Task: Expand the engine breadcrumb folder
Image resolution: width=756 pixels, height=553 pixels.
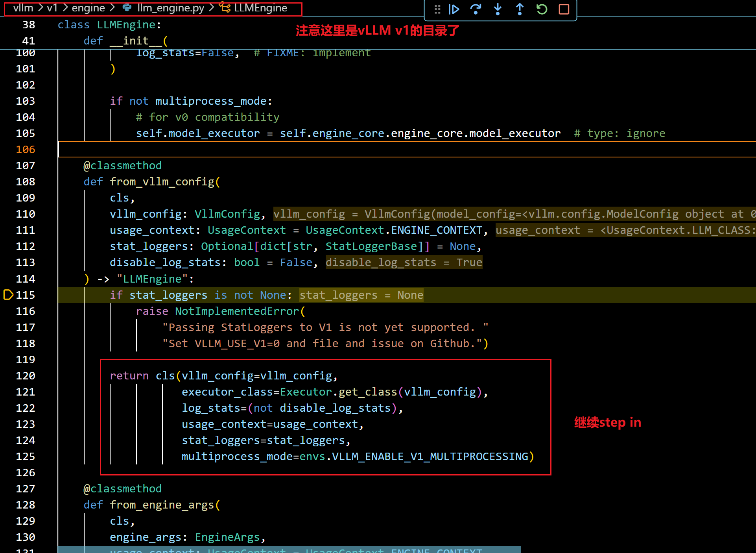Action: (88, 8)
